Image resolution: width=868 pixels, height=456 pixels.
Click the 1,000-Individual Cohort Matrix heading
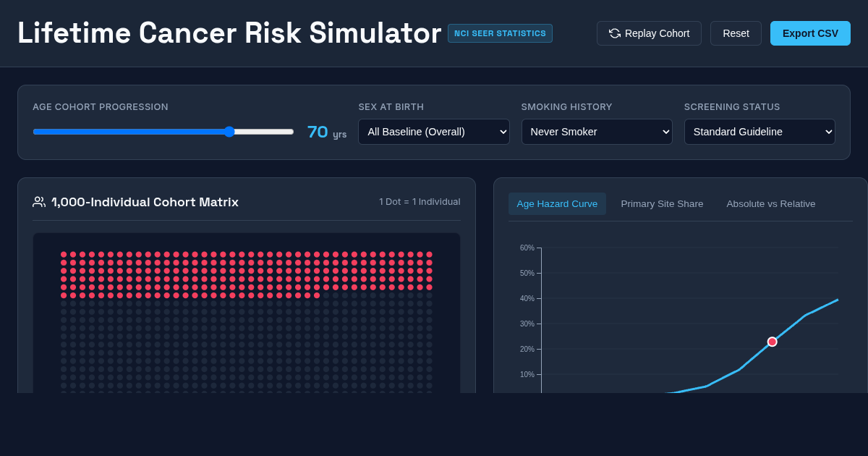tap(145, 202)
